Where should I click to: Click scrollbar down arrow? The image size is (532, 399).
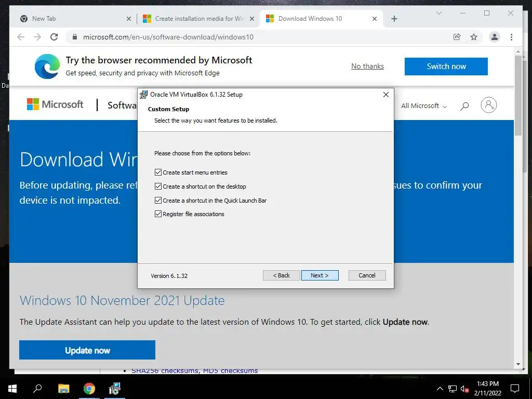(x=518, y=364)
